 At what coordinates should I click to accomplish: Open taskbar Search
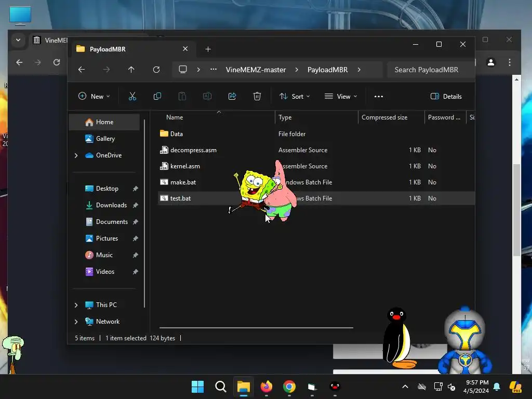click(220, 387)
